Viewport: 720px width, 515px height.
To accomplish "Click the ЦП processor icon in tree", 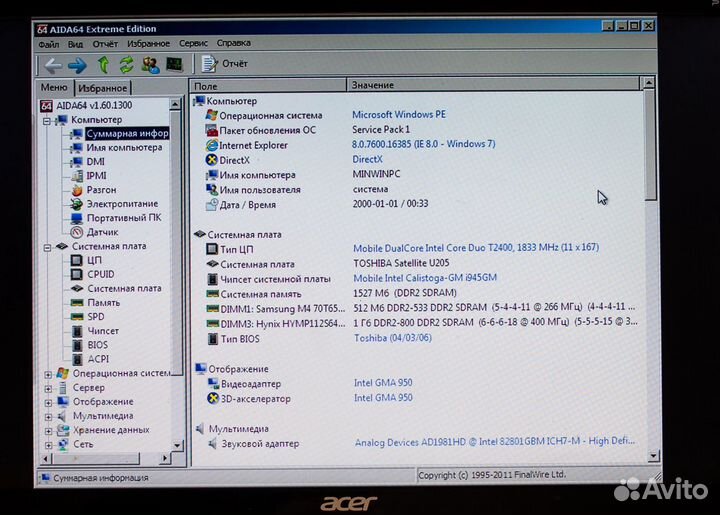I will point(76,261).
